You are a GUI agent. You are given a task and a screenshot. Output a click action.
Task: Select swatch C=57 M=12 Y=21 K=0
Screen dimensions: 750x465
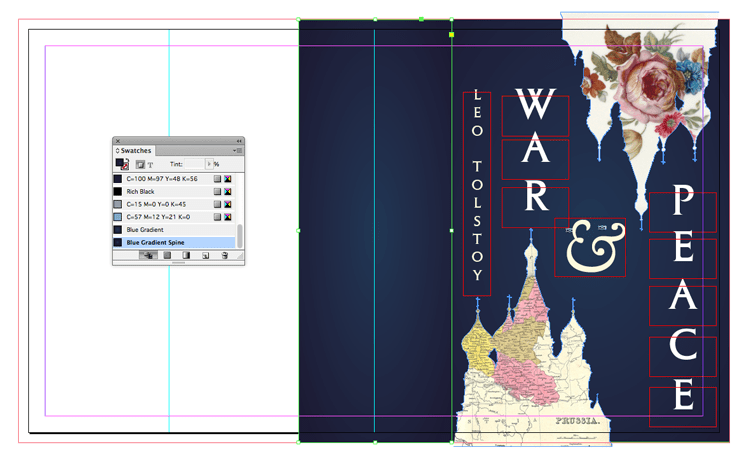coord(174,217)
